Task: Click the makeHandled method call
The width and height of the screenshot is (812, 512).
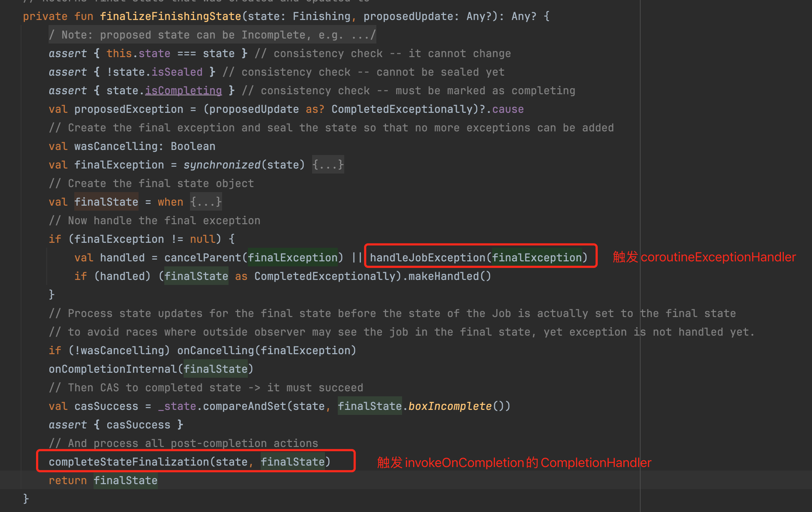Action: (x=443, y=276)
